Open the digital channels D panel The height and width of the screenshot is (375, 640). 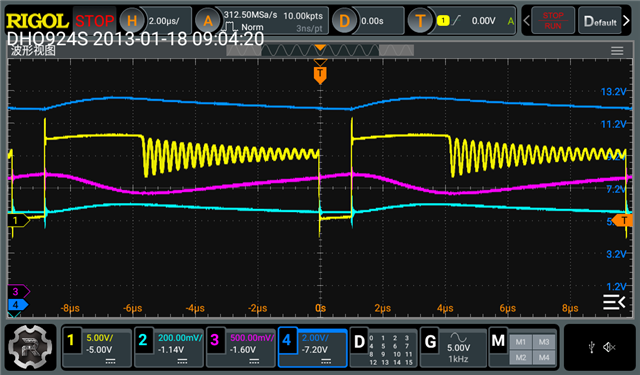(x=384, y=347)
